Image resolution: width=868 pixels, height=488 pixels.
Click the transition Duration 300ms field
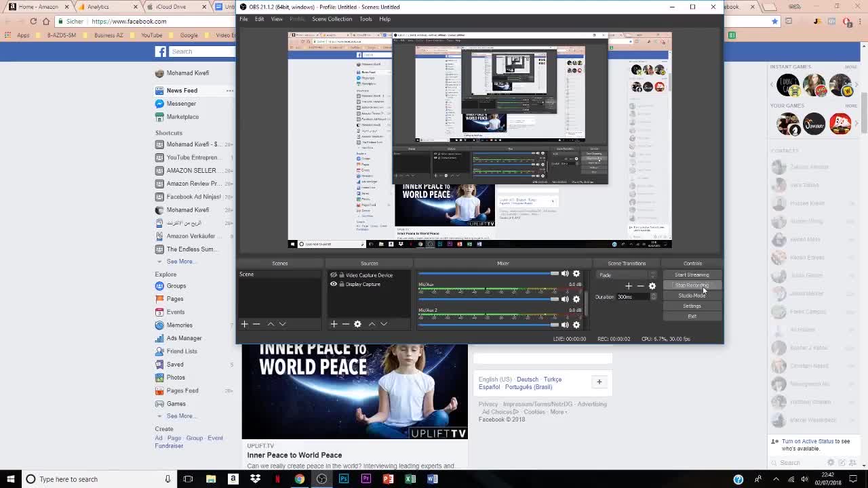tap(632, 297)
